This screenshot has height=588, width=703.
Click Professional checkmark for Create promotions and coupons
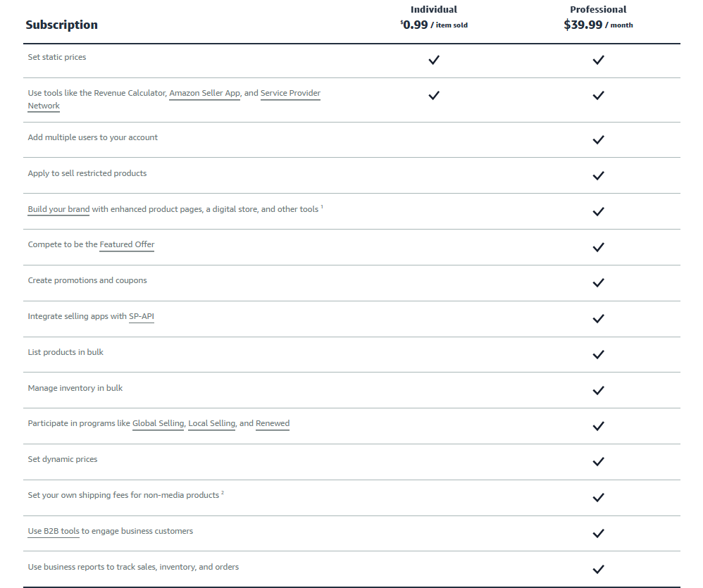598,282
